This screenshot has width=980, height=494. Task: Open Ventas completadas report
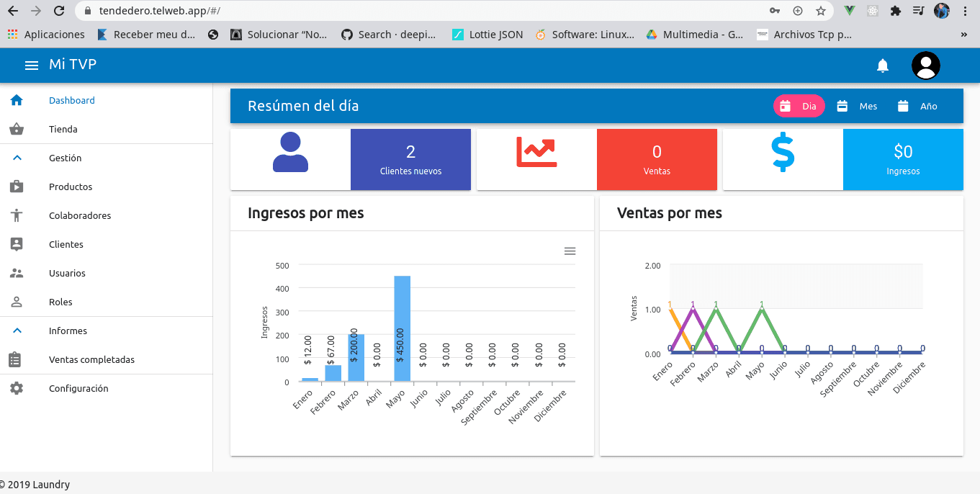tap(107, 359)
